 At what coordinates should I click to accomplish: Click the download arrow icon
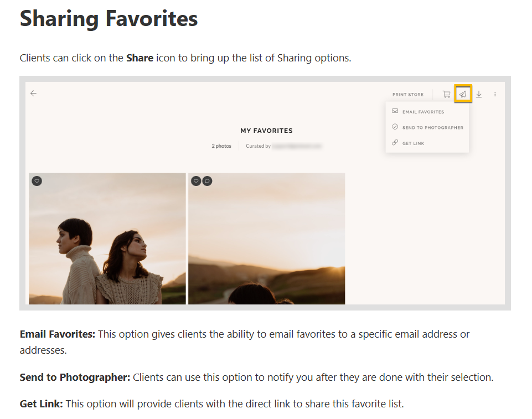coord(479,94)
